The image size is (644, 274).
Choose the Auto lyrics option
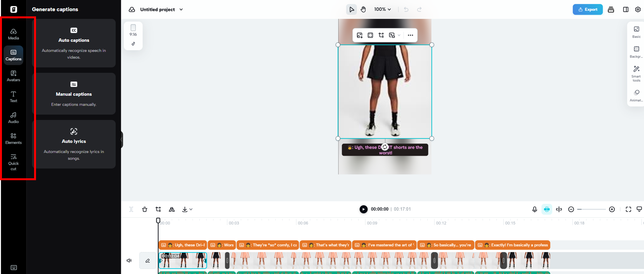point(74,144)
